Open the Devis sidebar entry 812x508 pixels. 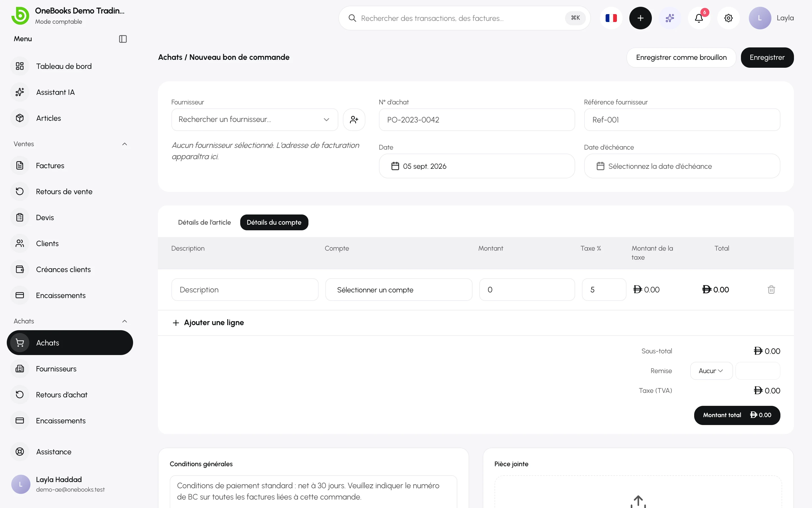[70, 217]
